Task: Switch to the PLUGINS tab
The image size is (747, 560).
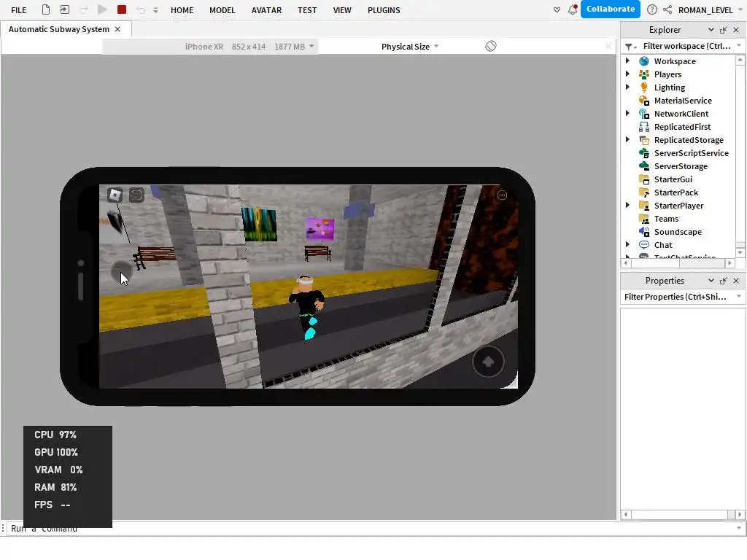Action: (x=384, y=10)
